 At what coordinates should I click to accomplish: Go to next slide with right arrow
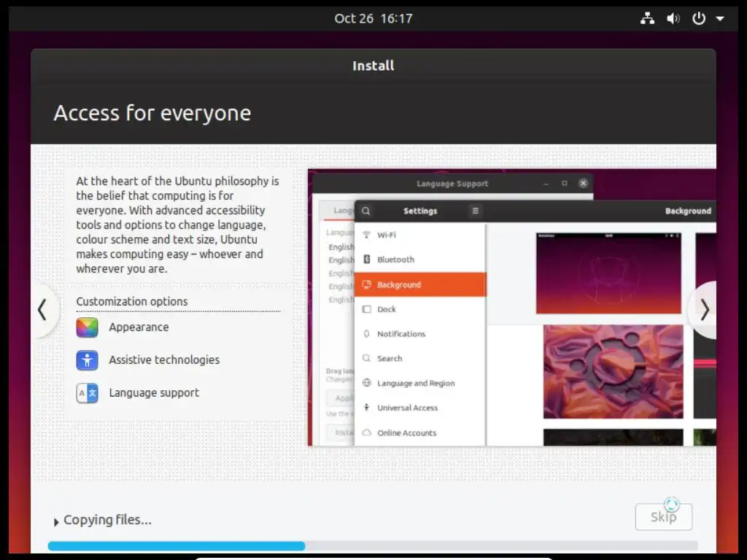click(x=704, y=310)
